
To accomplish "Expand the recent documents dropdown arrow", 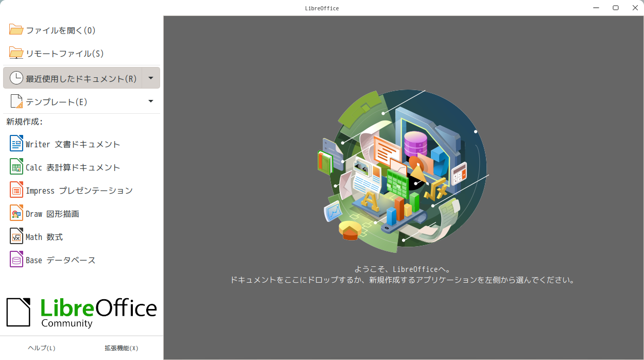I will (151, 78).
